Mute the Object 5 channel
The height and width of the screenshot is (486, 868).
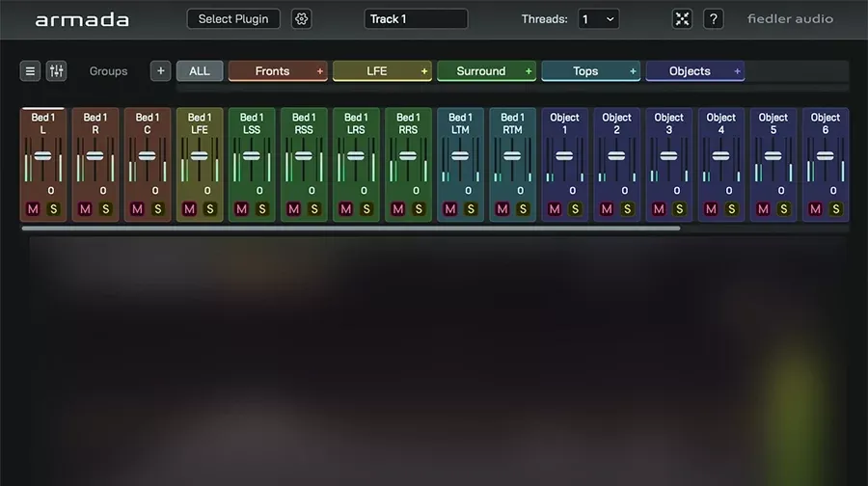[x=763, y=209]
